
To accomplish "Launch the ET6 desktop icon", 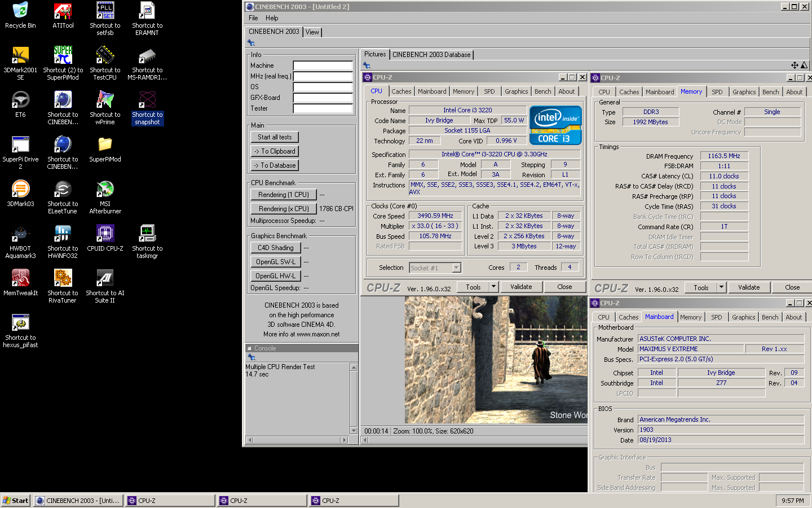I will (x=20, y=104).
